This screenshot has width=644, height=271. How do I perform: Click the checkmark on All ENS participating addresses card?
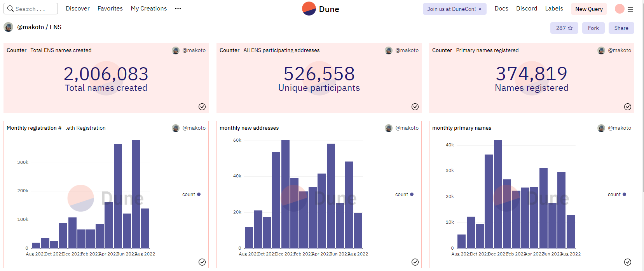click(x=415, y=107)
